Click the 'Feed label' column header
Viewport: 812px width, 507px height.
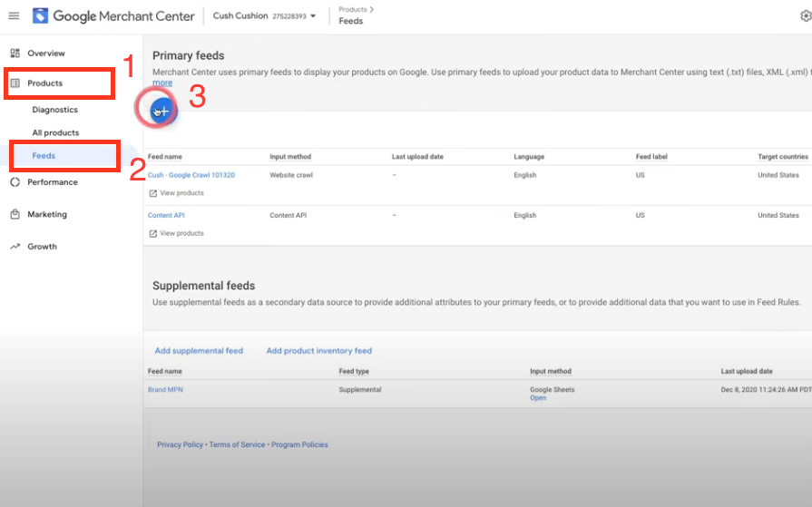[x=651, y=156]
